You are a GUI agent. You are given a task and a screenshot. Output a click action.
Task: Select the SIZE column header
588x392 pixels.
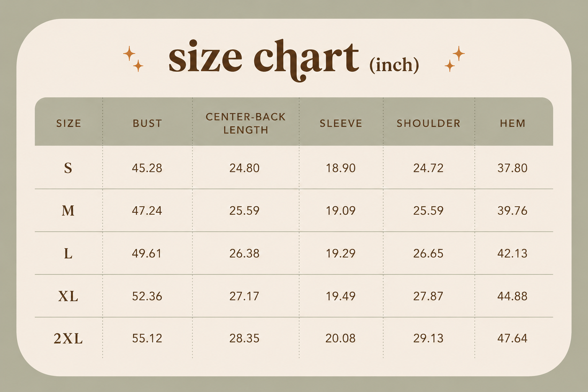[69, 123]
